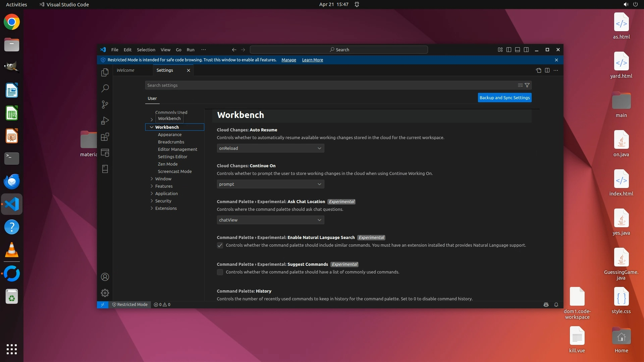Image resolution: width=644 pixels, height=362 pixels.
Task: Enable the Suggest Commands checkbox
Action: [x=220, y=272]
